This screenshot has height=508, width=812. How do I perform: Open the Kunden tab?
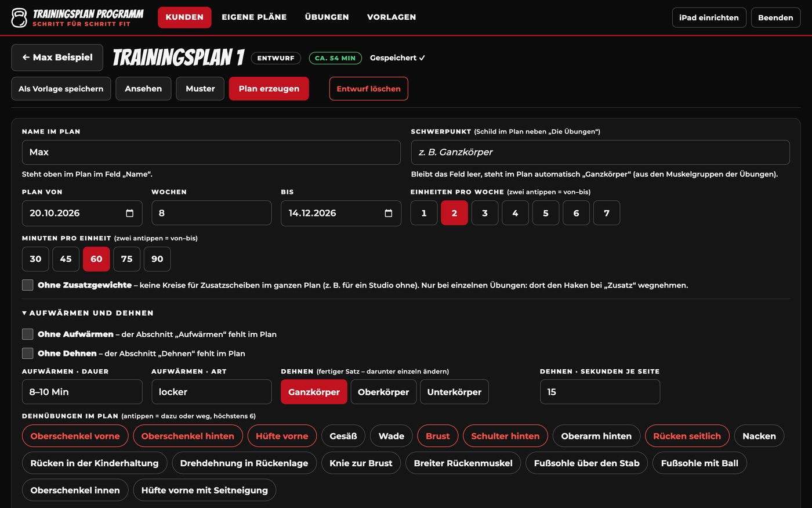click(x=184, y=17)
